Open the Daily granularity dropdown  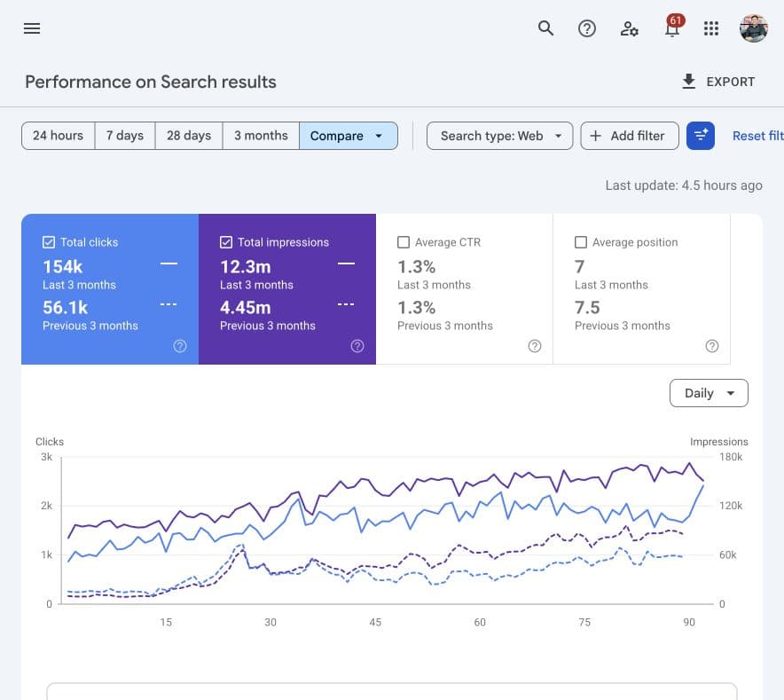[709, 393]
